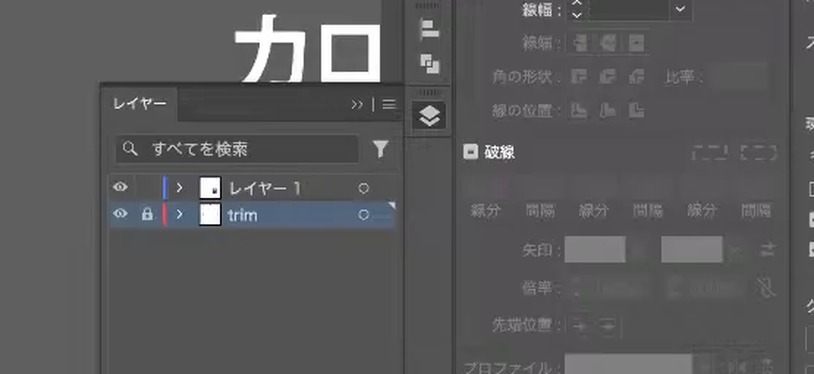
Task: Toggle the 破線 dashed line checkbox
Action: coord(470,152)
